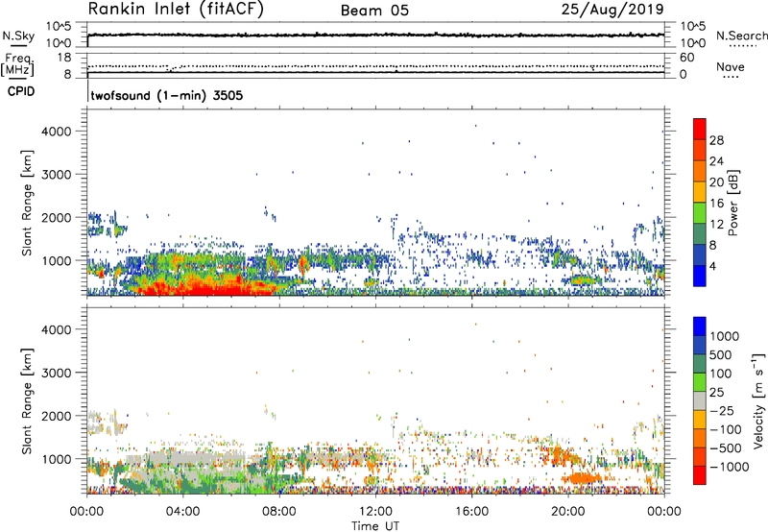Click the '10^0' tick beside N.Search
The image size is (768, 532).
pos(692,43)
